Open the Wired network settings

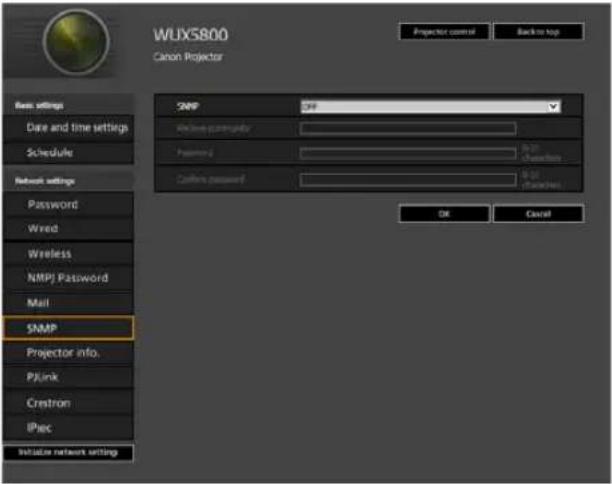(68, 229)
